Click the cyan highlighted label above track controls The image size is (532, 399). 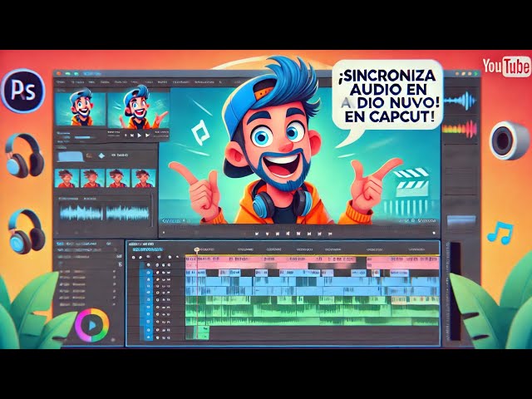point(147,249)
